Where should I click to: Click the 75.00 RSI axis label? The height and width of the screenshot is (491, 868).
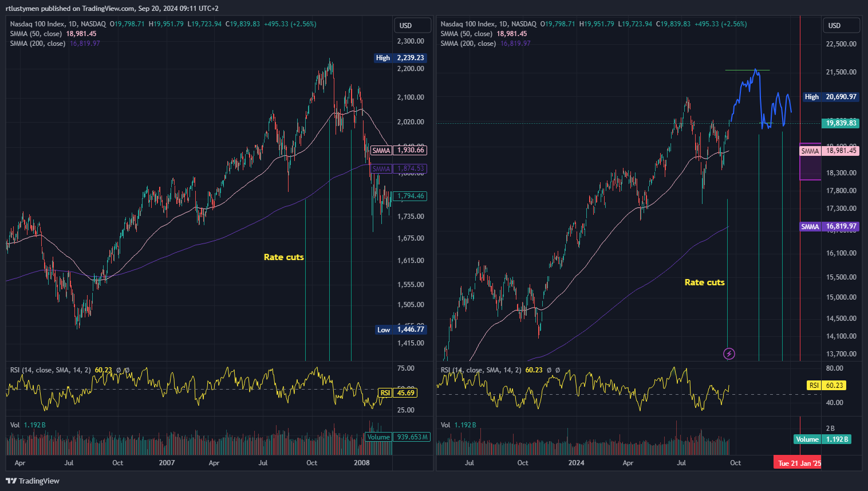click(405, 368)
